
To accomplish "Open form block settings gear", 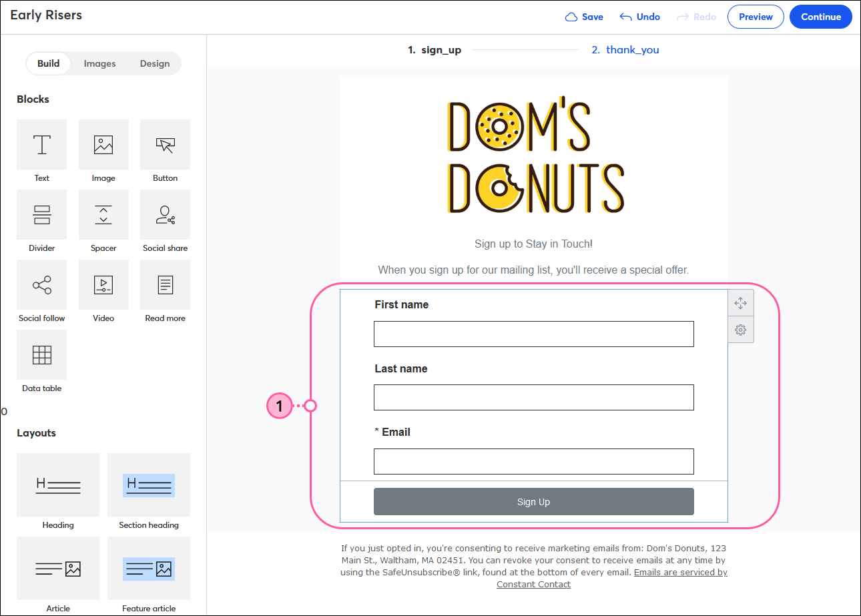I will pos(740,330).
